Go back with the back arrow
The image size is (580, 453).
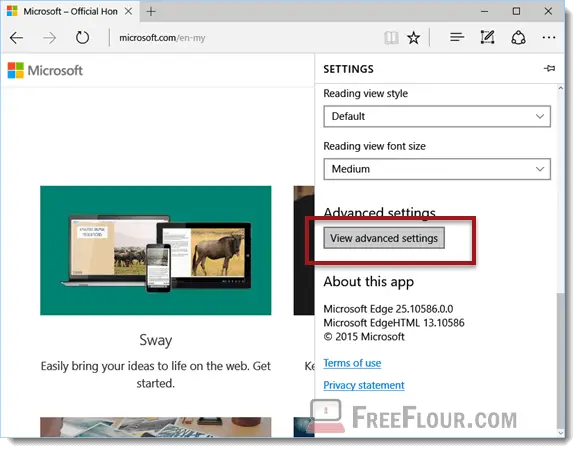(x=16, y=38)
